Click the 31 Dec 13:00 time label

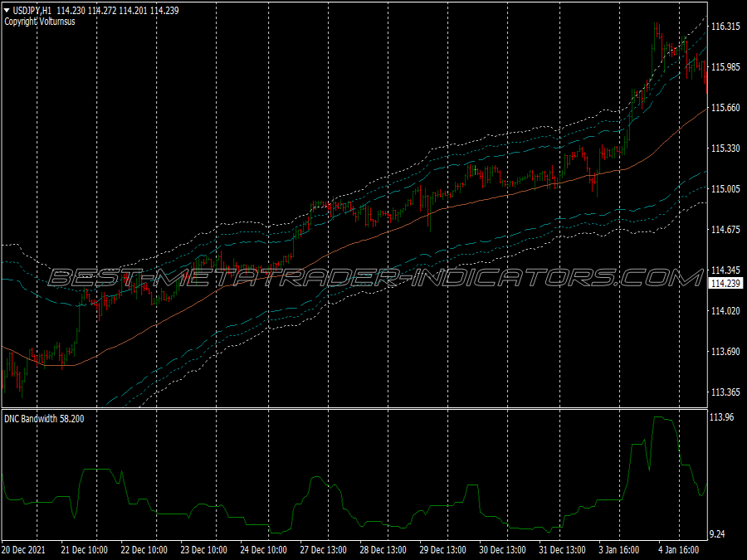pyautogui.click(x=562, y=550)
